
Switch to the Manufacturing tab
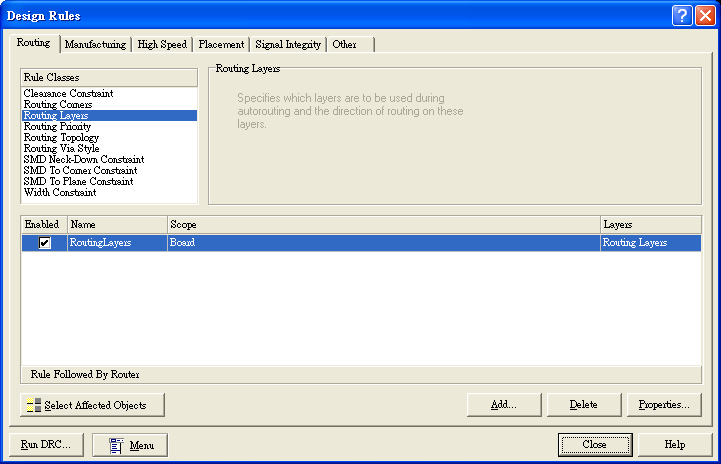click(95, 45)
